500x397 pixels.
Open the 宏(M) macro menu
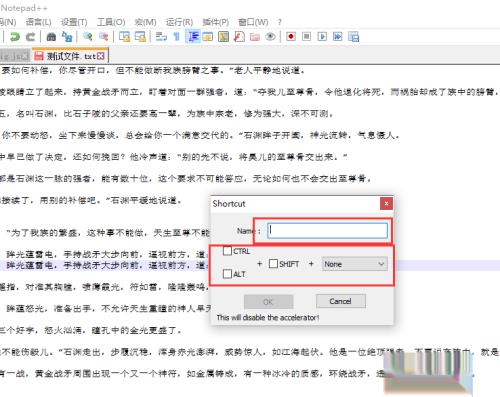click(145, 22)
